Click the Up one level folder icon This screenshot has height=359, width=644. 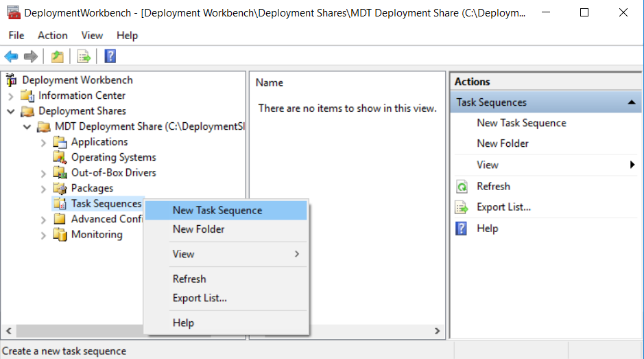[58, 56]
